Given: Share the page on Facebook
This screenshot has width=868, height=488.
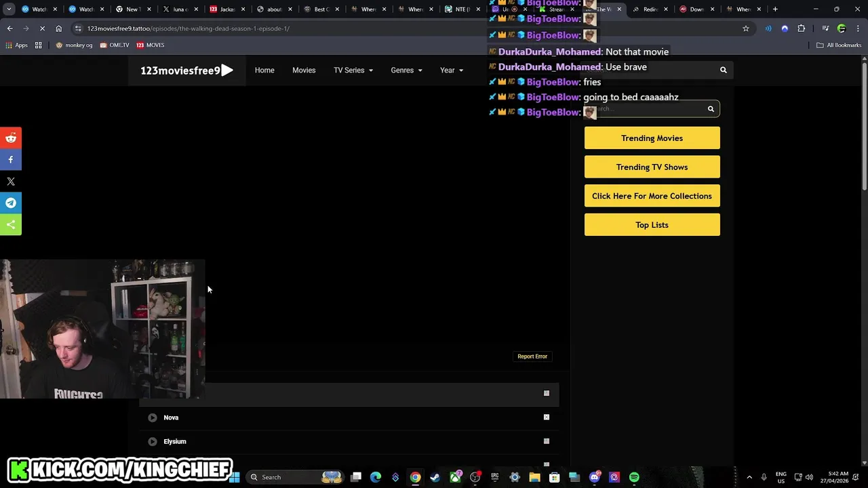Looking at the screenshot, I should [11, 160].
